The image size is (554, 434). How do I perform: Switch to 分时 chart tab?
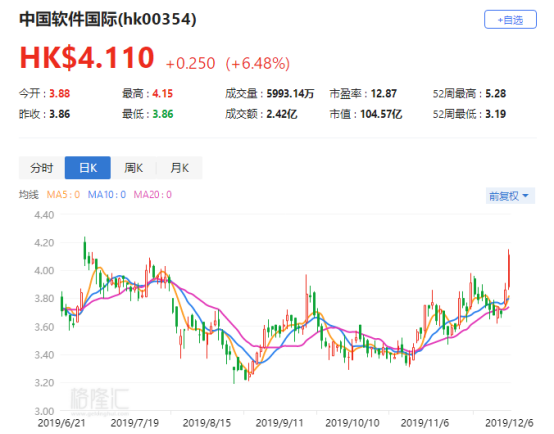[42, 168]
